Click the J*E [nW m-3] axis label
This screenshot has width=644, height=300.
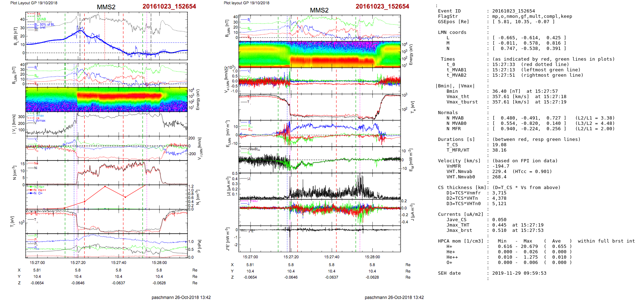click(x=228, y=239)
